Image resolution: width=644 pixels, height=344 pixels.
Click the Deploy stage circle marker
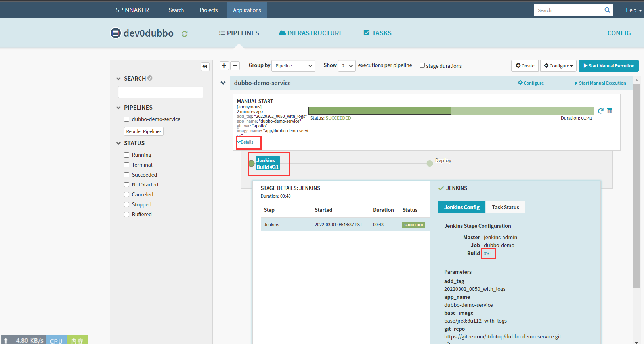(430, 163)
